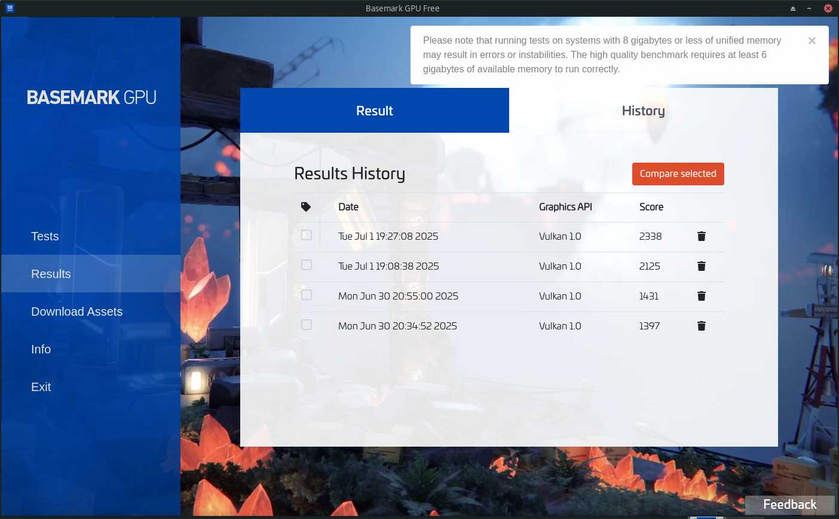Click score value 2338
The width and height of the screenshot is (839, 519).
(650, 236)
